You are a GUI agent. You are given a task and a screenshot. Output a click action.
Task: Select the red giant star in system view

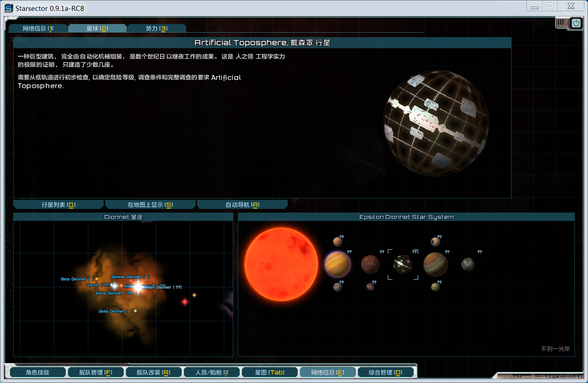[281, 264]
